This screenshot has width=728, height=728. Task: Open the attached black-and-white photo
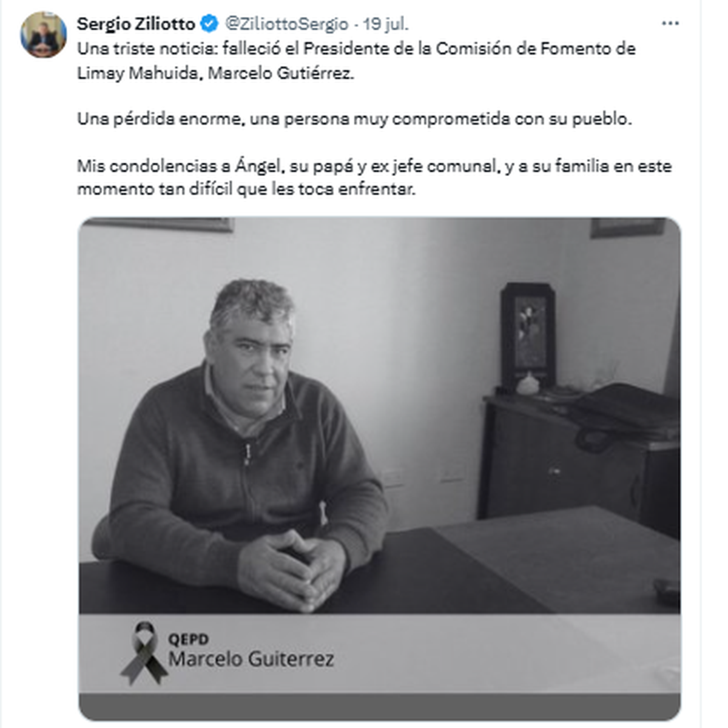tap(380, 469)
